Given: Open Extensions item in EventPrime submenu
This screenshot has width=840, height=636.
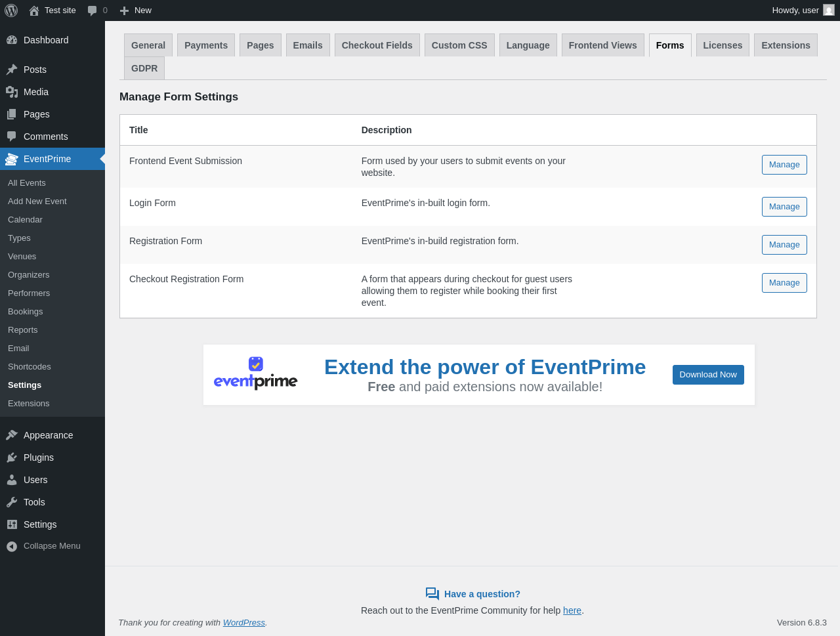Looking at the screenshot, I should [52, 404].
